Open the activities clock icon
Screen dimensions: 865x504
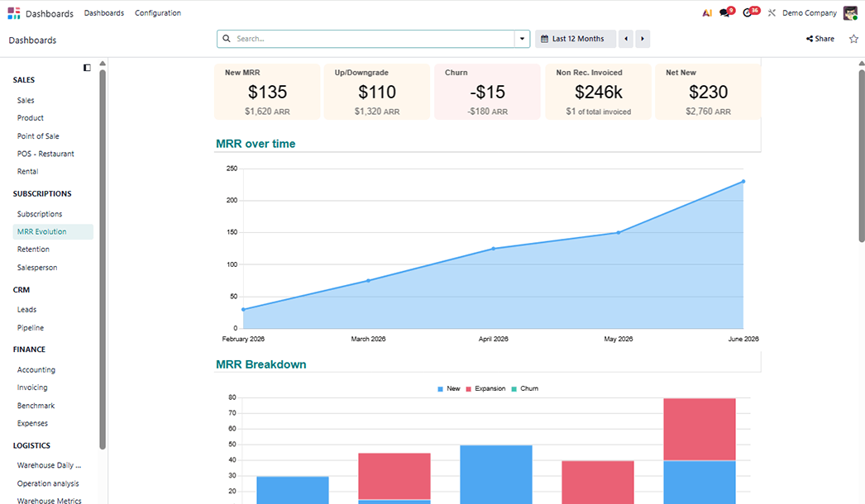click(748, 12)
